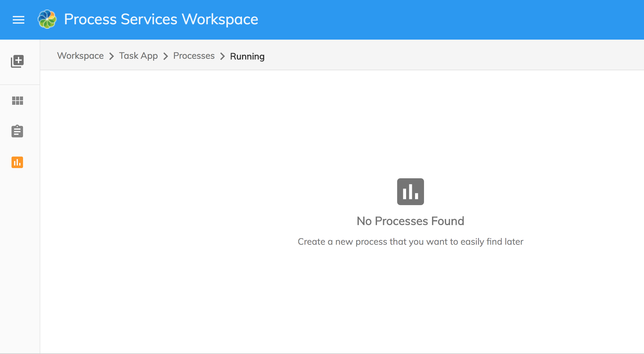
Task: Navigate to the Task App breadcrumb
Action: 138,56
